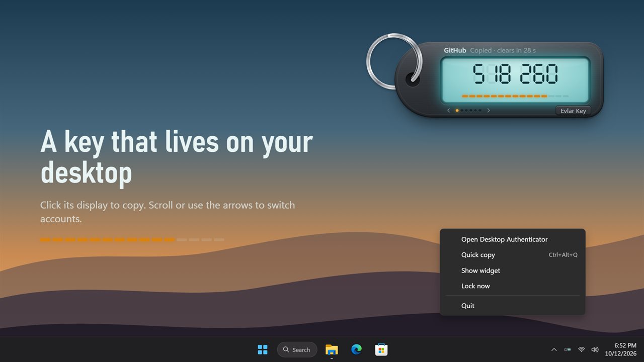
Task: Switch to the next account using the widget's right arrow
Action: [x=488, y=110]
